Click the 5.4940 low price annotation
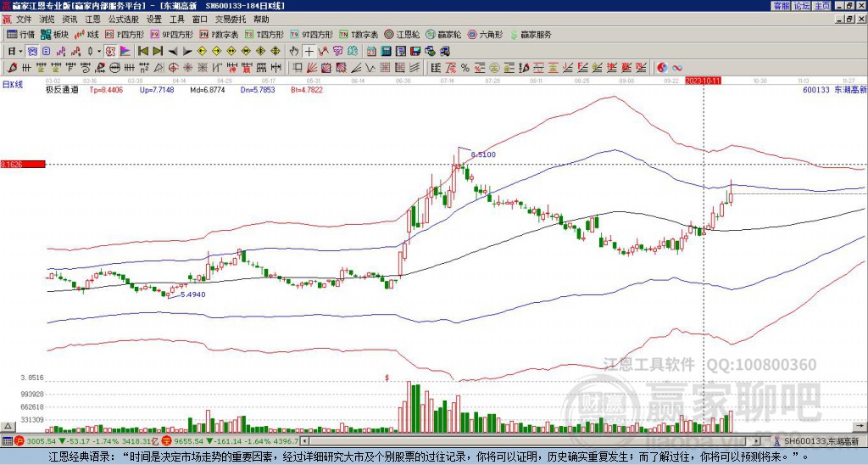This screenshot has height=465, width=868. click(x=192, y=294)
